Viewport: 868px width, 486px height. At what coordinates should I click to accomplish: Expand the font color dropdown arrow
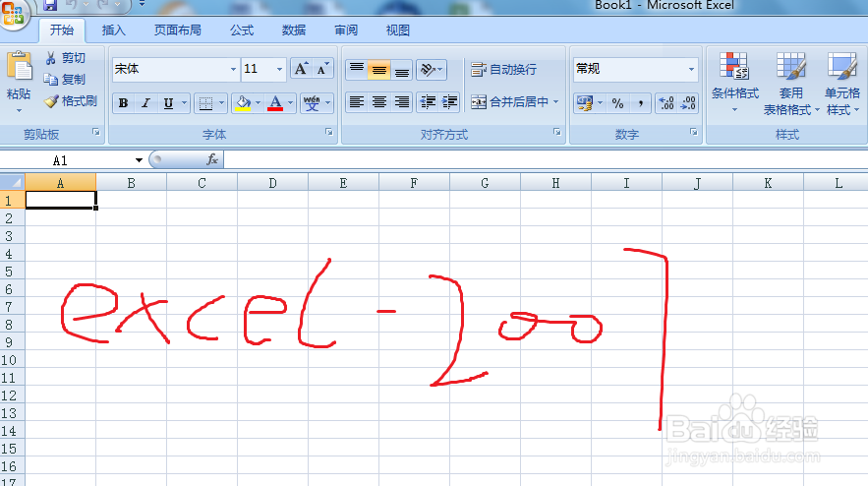pyautogui.click(x=290, y=103)
